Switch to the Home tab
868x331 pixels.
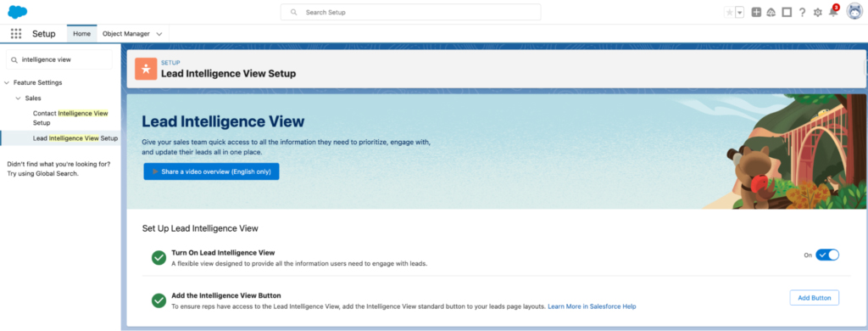point(82,34)
